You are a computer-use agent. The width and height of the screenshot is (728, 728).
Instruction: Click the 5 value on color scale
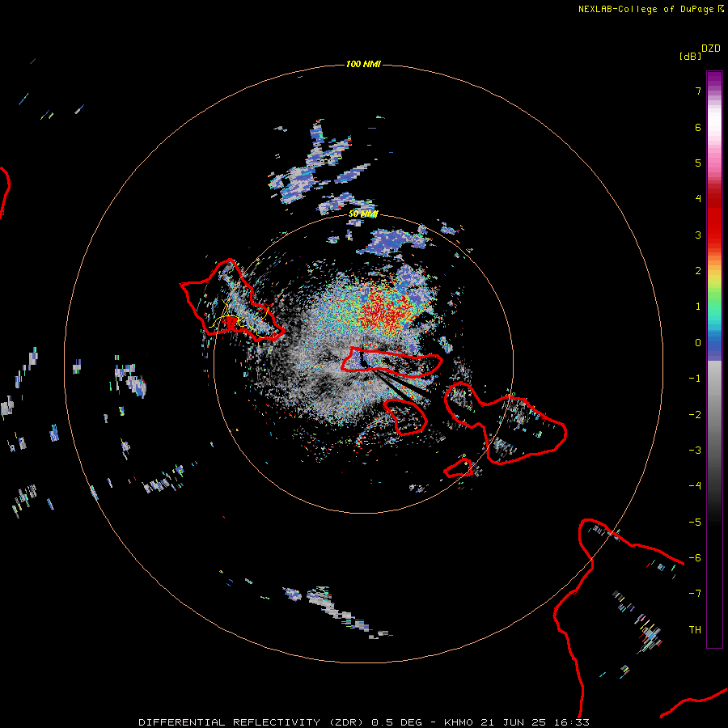click(698, 163)
